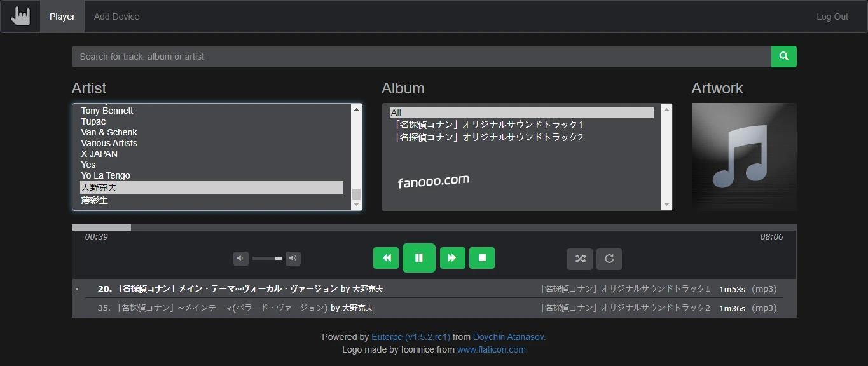Toggle repeat playback
The height and width of the screenshot is (366, 868).
(x=609, y=259)
